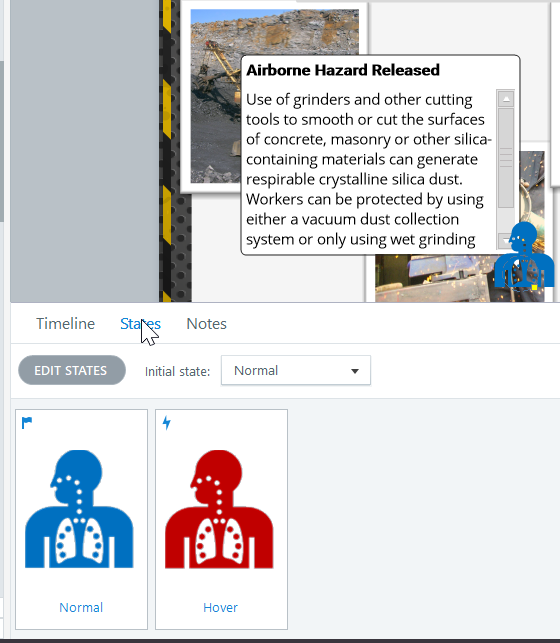Click the Hover state label
This screenshot has height=643, width=560.
[221, 607]
